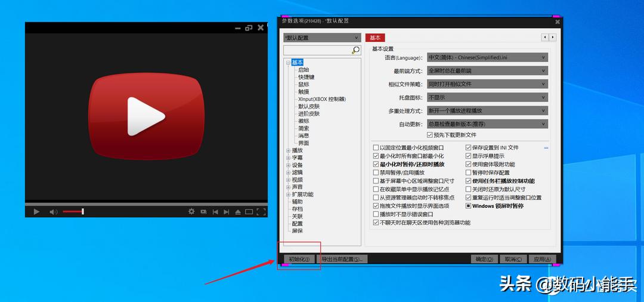This screenshot has width=644, height=302.
Task: Select 屏保 in the settings tree
Action: [x=298, y=231]
